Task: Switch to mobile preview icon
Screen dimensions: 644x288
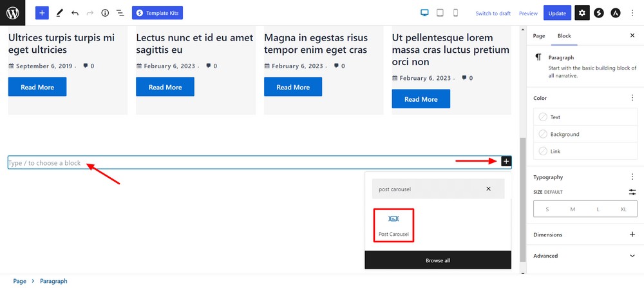Action: (x=455, y=13)
